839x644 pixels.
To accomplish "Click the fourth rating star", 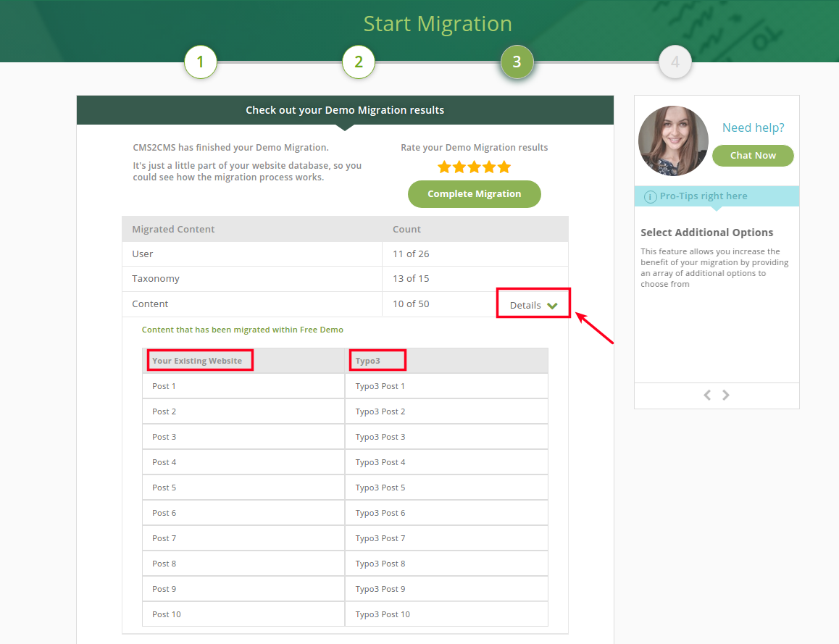I will (489, 167).
